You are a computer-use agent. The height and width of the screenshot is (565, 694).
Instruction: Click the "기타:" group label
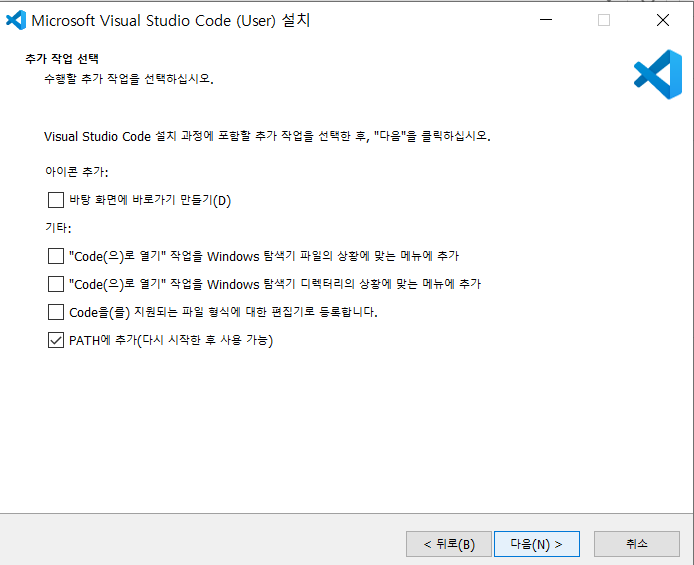point(58,228)
